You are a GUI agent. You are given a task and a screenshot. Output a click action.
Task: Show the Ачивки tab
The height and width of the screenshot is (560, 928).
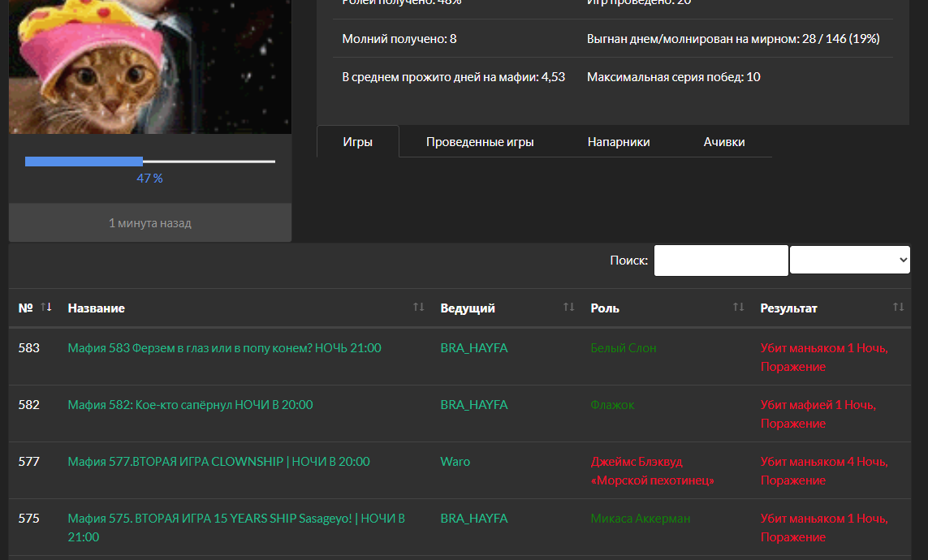pos(724,142)
